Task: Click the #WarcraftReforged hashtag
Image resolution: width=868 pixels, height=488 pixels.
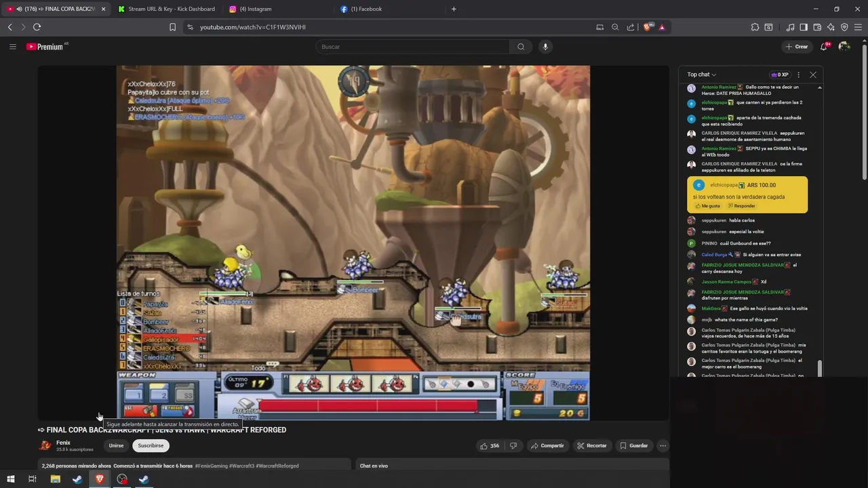Action: [277, 466]
